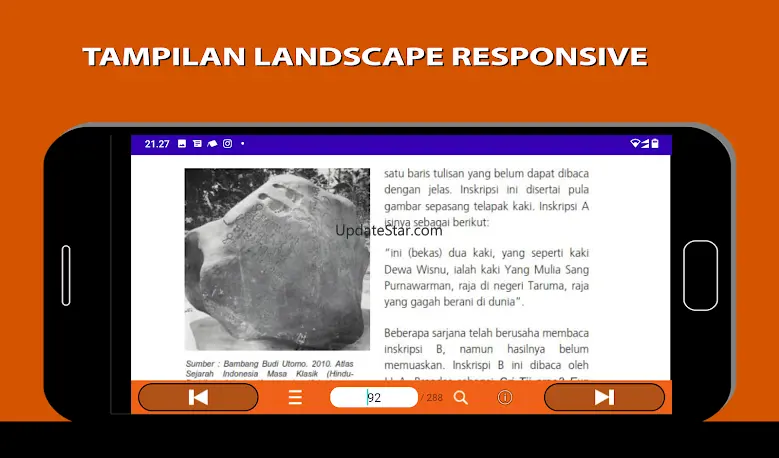
Task: Tap the news notification icon in status bar
Action: click(197, 144)
